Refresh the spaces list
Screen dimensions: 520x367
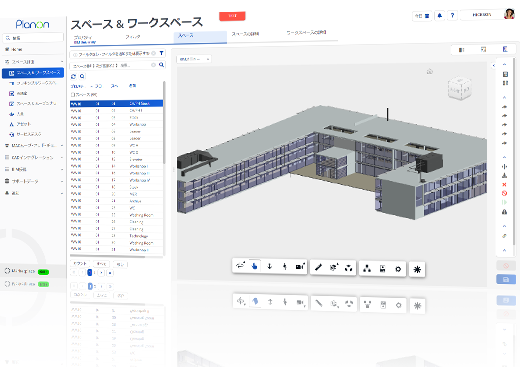point(74,76)
